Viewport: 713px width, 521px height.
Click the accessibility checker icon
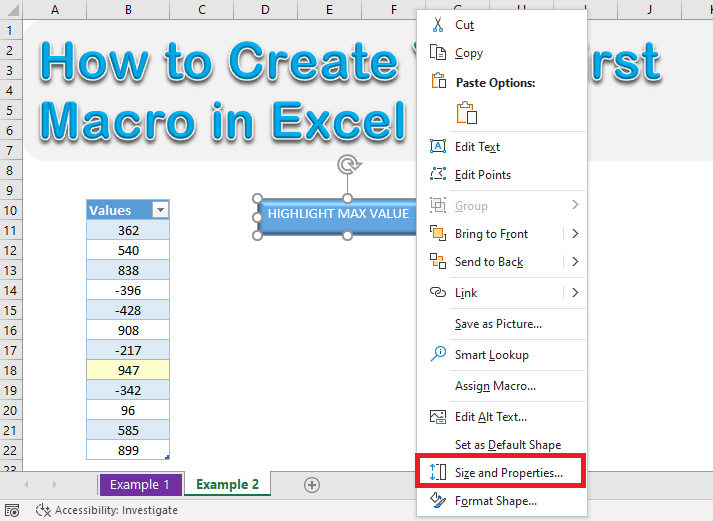43,510
